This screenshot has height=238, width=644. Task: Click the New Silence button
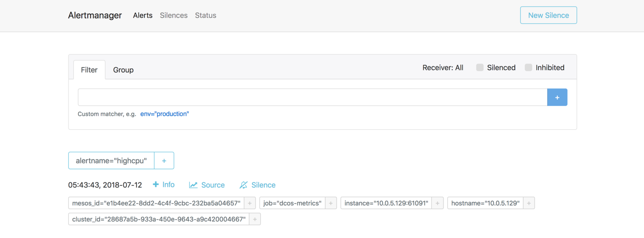click(x=549, y=15)
